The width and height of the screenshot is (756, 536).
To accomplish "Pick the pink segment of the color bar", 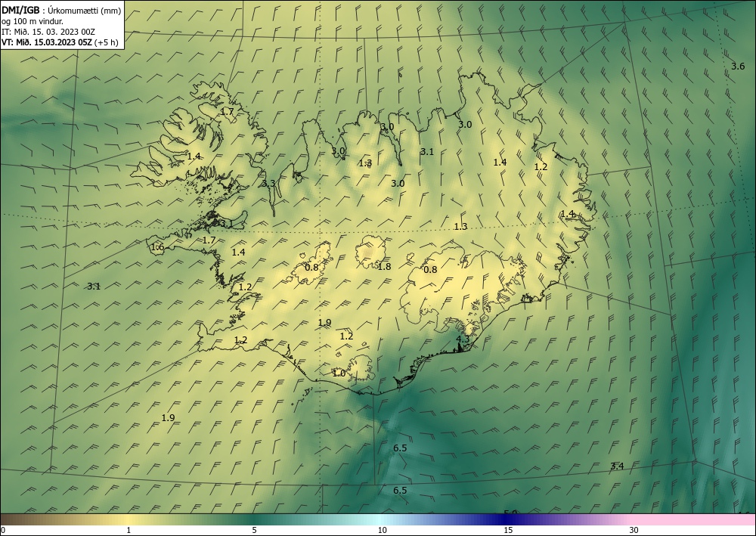I will coord(694,519).
